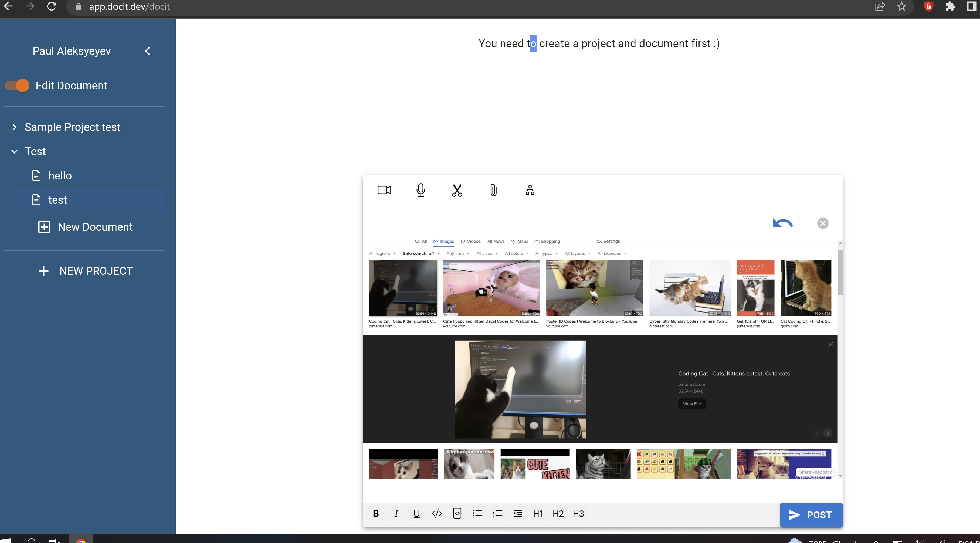Click the POST button
Screen dimensions: 980x543
tap(811, 515)
